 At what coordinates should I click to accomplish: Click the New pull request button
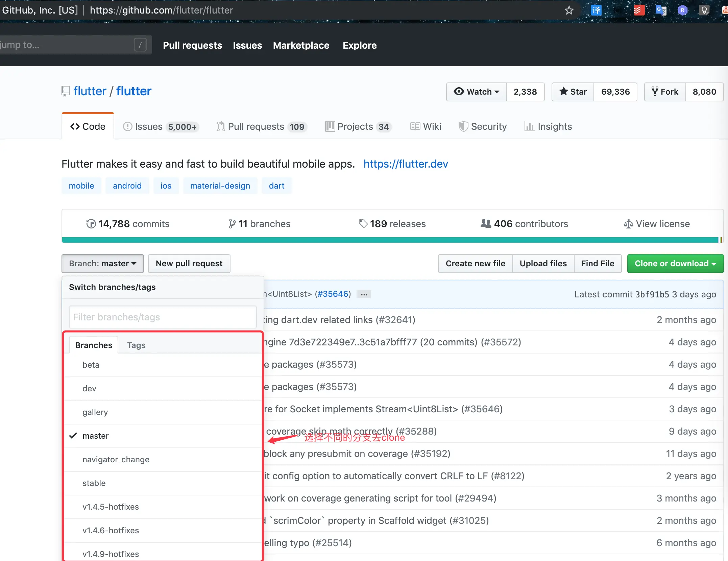tap(189, 264)
